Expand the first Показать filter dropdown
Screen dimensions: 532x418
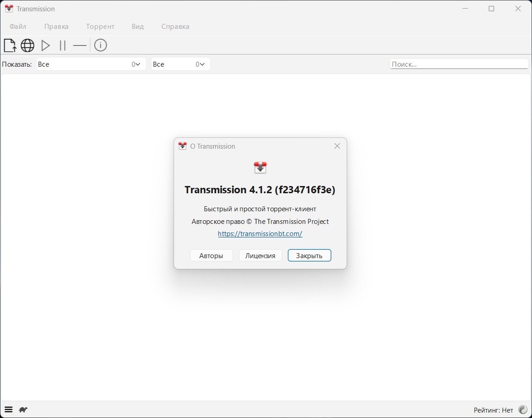91,64
